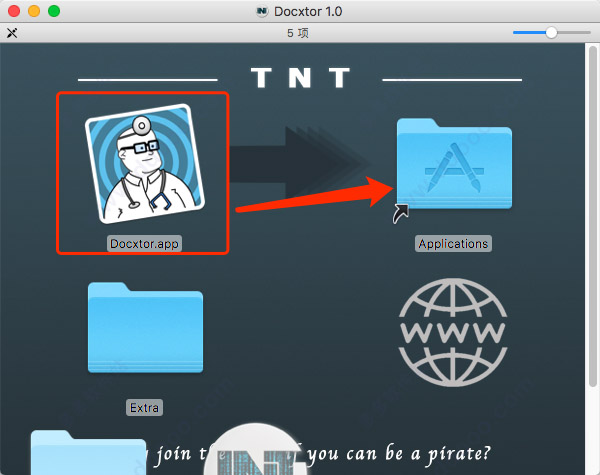600x475 pixels.
Task: Click the Docxtor 1.0 window title
Action: tap(308, 11)
